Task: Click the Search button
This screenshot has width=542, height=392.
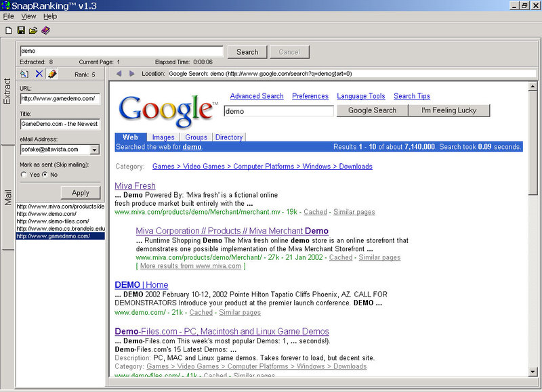Action: click(247, 52)
